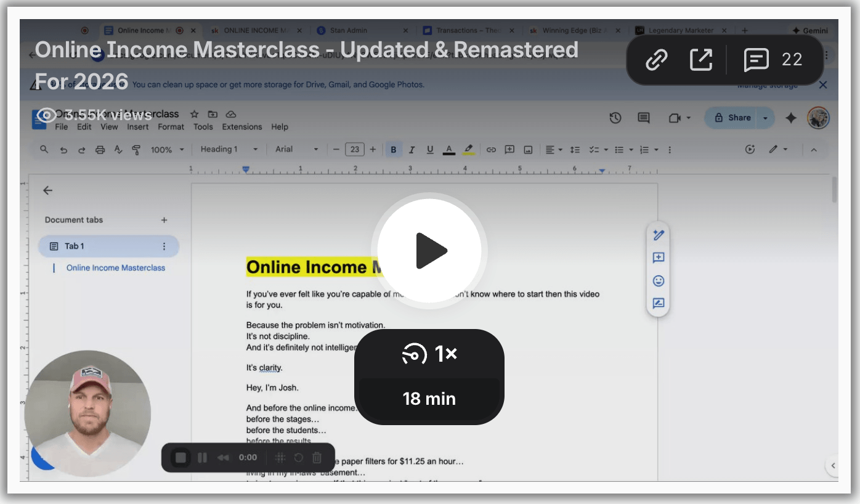Viewport: 860px width, 504px height.
Task: Expand the 100% zoom dropdown
Action: 168,150
